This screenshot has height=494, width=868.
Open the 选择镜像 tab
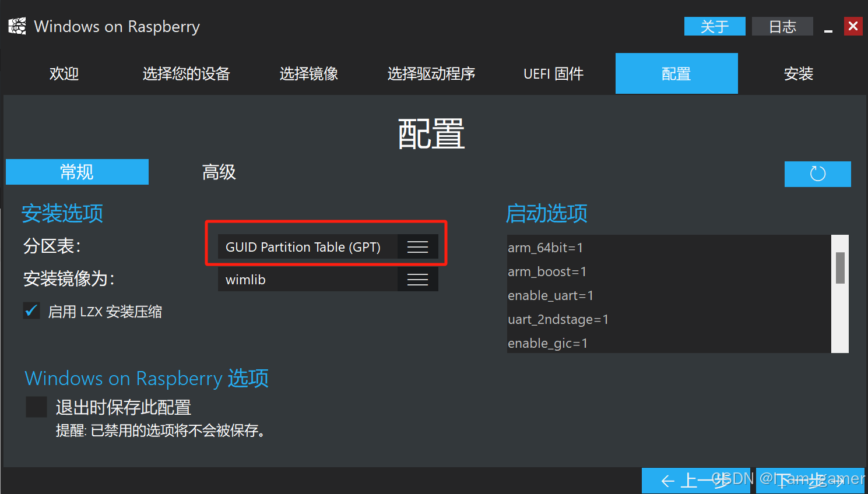point(309,74)
